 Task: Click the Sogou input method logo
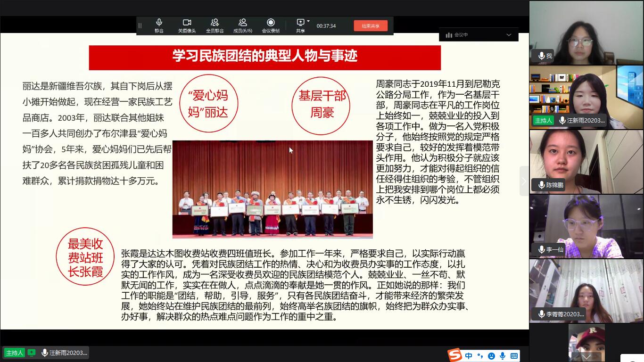pos(454,355)
